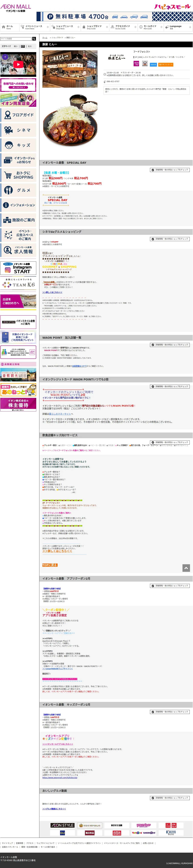Open the モールガイド navigation tab
This screenshot has width=193, height=868.
click(x=150, y=27)
